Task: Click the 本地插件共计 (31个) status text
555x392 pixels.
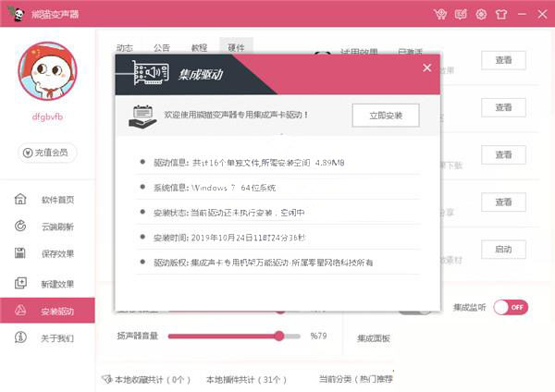Action: click(x=246, y=380)
